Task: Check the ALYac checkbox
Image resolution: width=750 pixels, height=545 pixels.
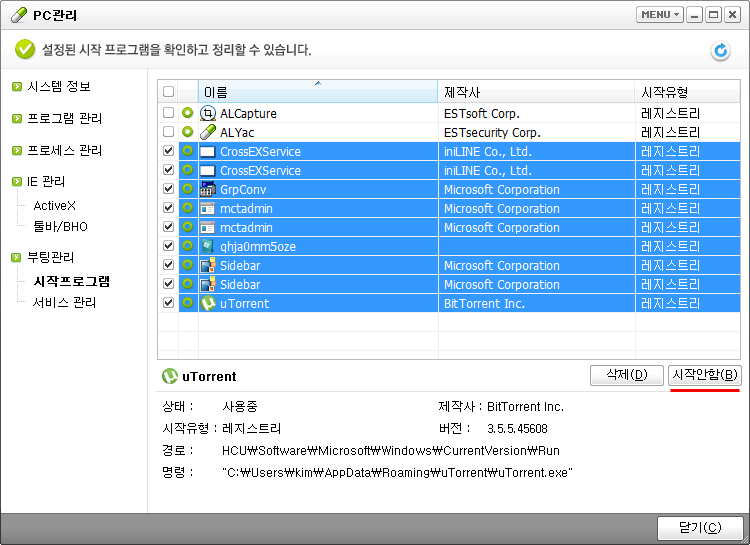Action: (x=168, y=132)
